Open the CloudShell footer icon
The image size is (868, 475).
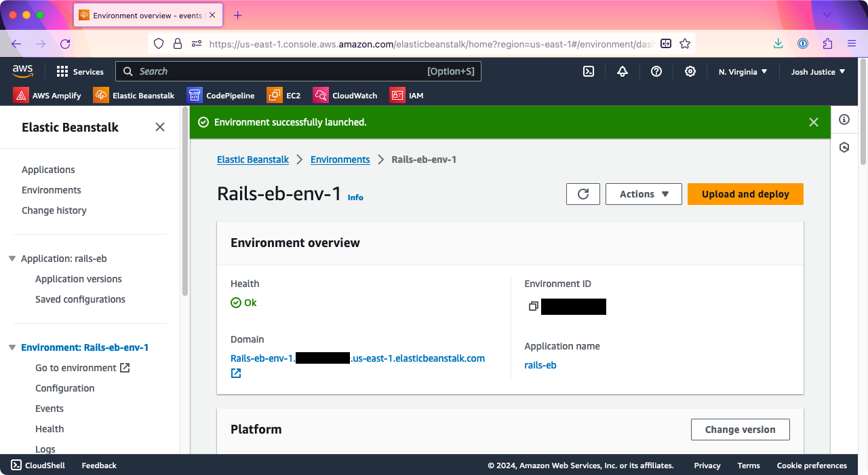point(16,465)
